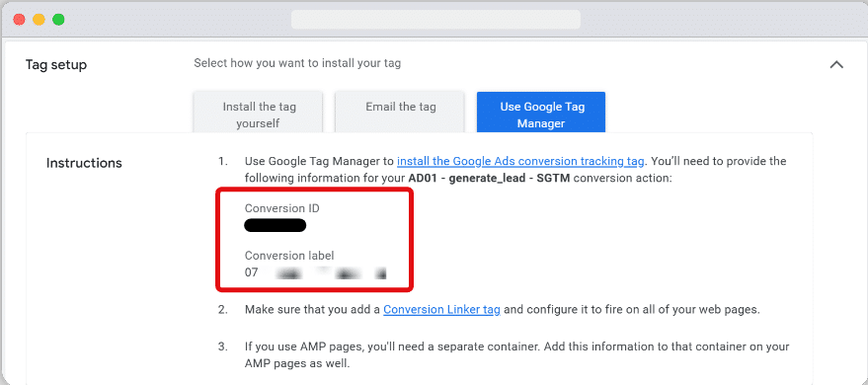Click the conversion label value starting with 07
The image size is (868, 385).
315,272
